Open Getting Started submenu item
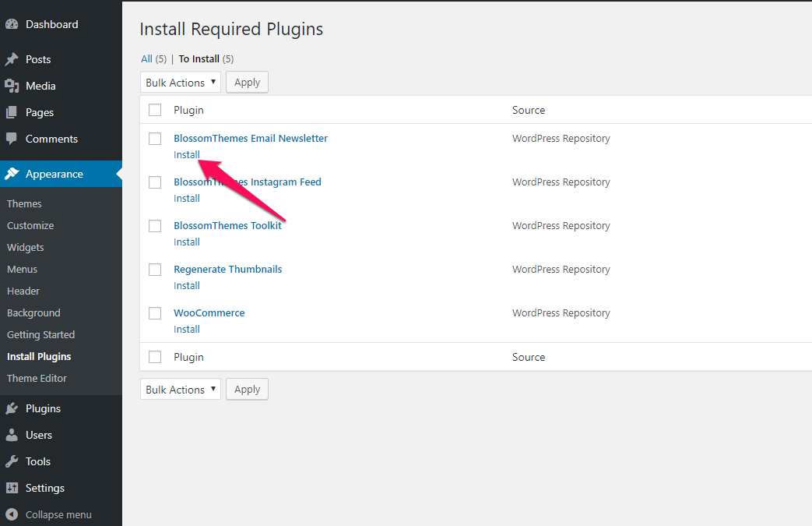This screenshot has height=526, width=812. [x=41, y=335]
